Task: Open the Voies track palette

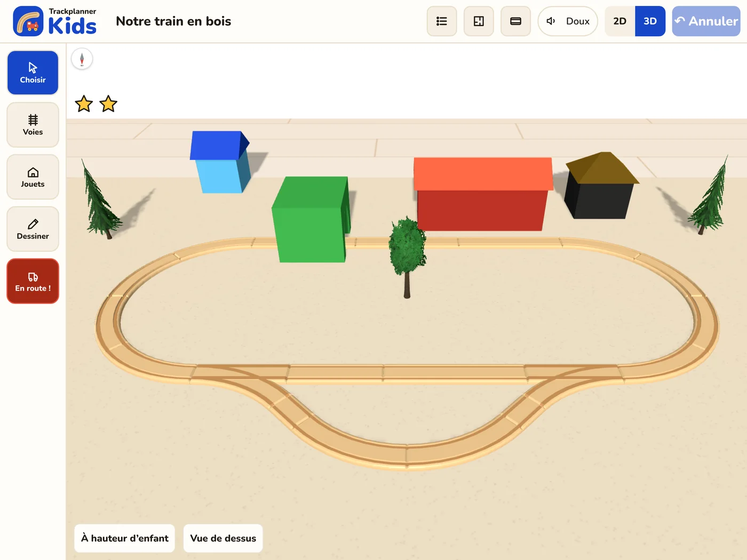Action: (x=33, y=125)
